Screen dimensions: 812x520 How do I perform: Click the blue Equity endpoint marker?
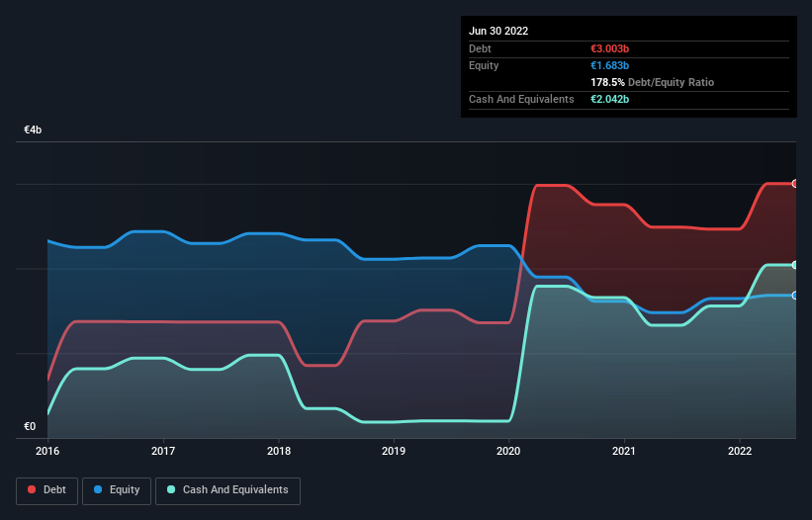(795, 296)
